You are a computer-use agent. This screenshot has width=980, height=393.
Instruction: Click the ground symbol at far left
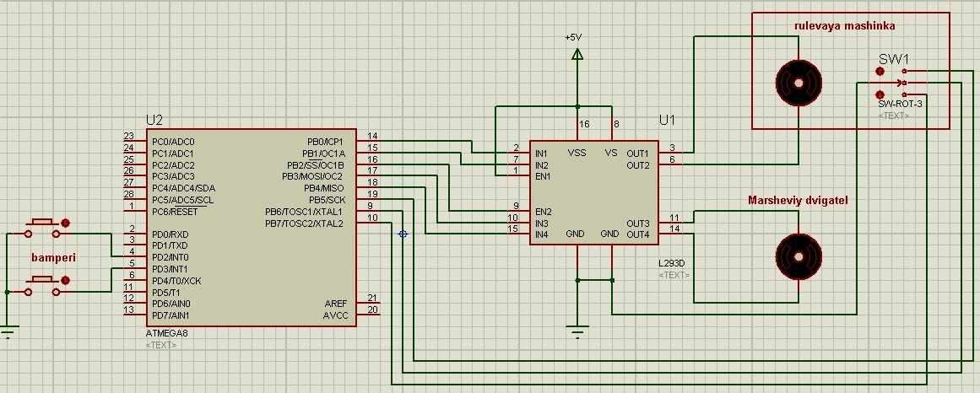coord(8,331)
